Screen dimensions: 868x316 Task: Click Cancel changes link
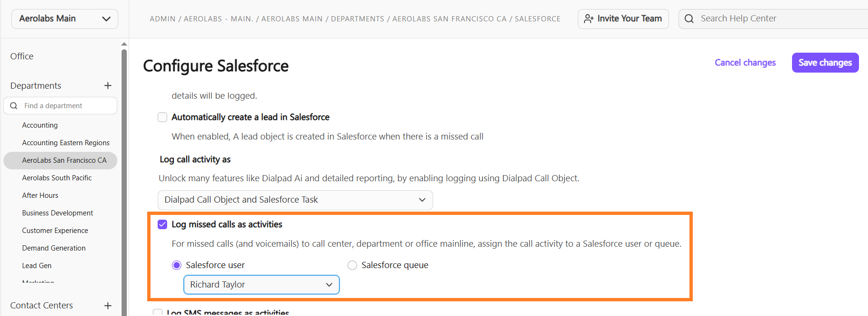(745, 63)
